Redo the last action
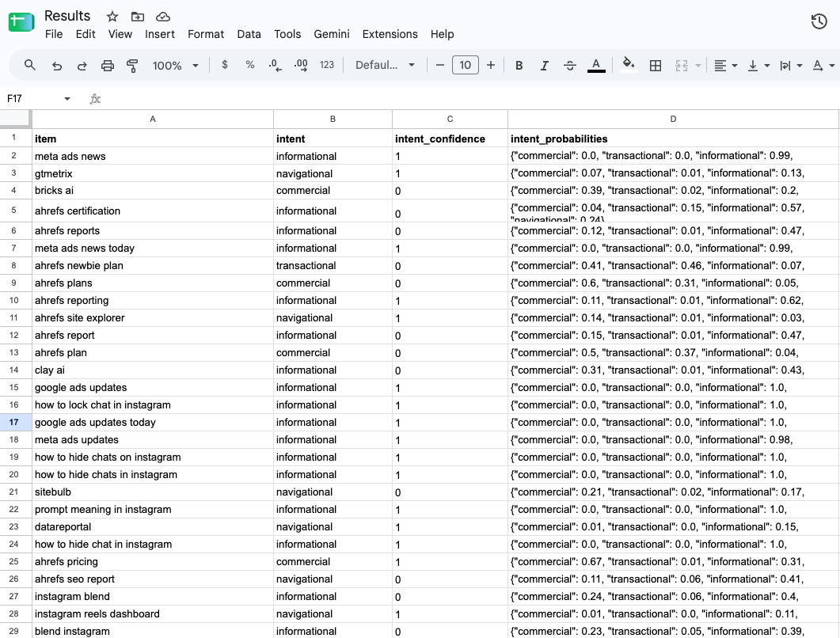The width and height of the screenshot is (840, 638). pyautogui.click(x=82, y=66)
